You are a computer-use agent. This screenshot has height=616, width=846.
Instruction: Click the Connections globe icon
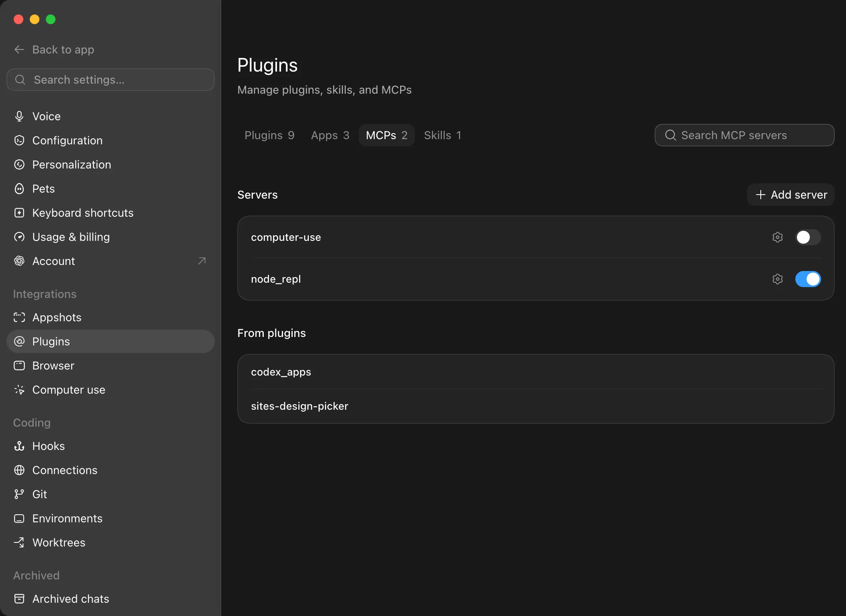pyautogui.click(x=19, y=470)
